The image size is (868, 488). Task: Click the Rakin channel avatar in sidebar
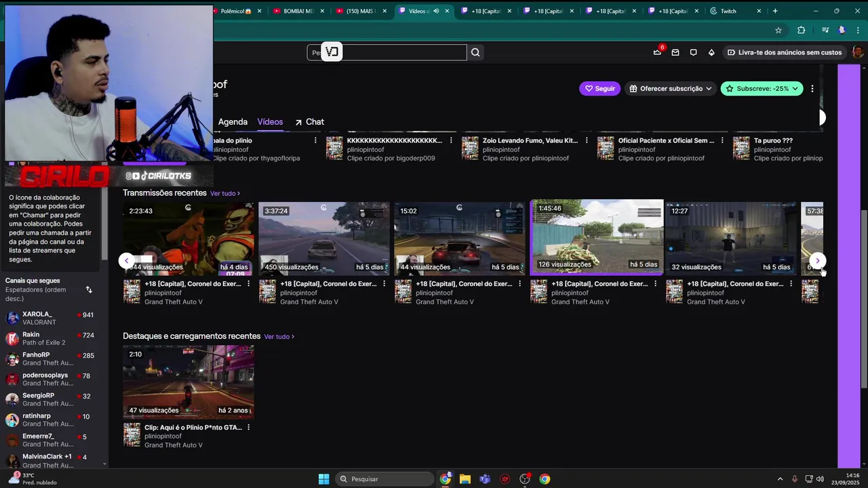12,339
